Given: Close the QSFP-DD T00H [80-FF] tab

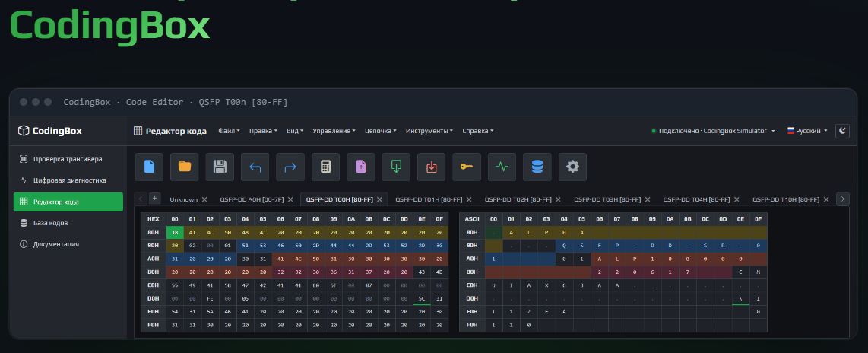Looking at the screenshot, I should [x=380, y=199].
